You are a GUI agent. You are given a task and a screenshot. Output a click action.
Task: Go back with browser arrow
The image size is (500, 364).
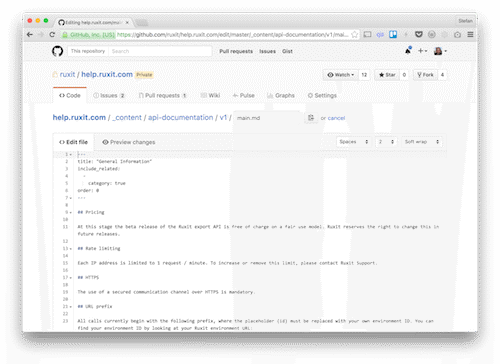[30, 35]
